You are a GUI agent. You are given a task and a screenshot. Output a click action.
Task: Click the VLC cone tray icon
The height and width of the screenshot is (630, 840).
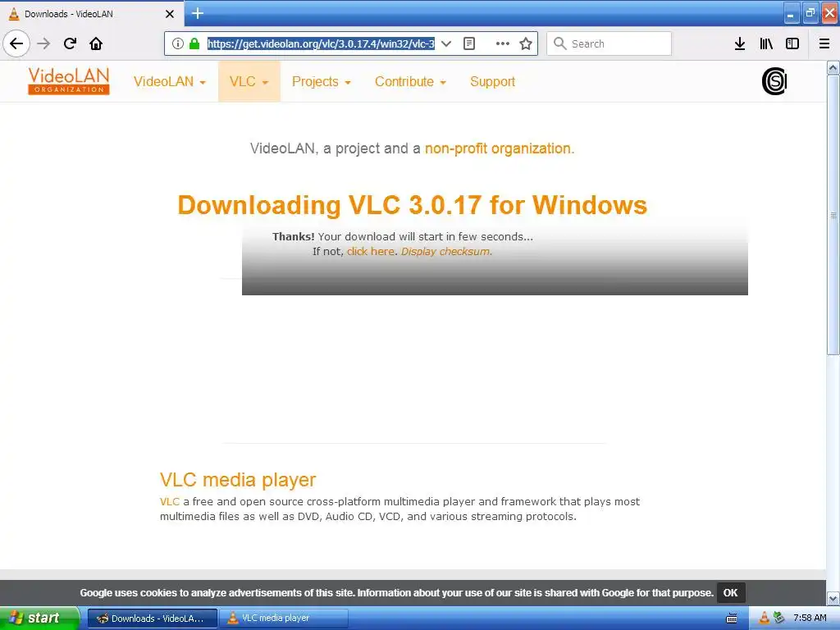[764, 618]
